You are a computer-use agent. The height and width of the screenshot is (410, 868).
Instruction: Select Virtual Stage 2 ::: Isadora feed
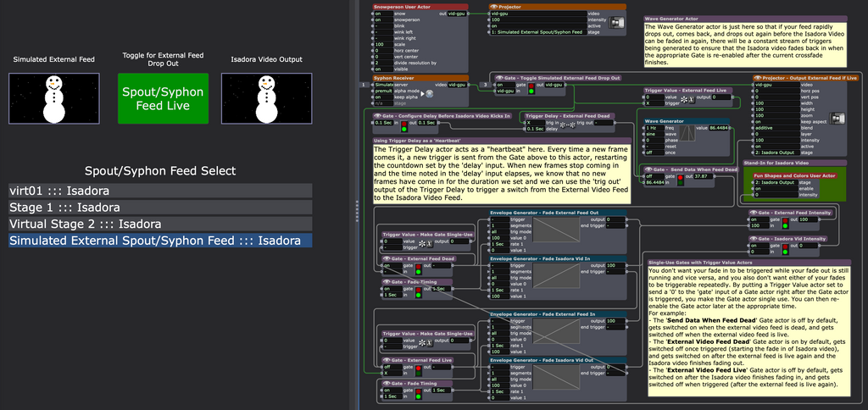[x=160, y=224]
